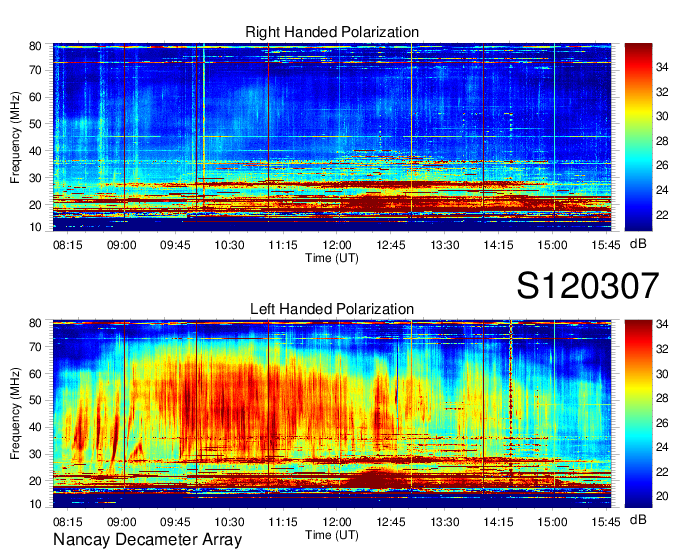Click the 'Frequency (MHz)' axis label of top plot
This screenshot has height=552, width=680.
click(x=15, y=137)
